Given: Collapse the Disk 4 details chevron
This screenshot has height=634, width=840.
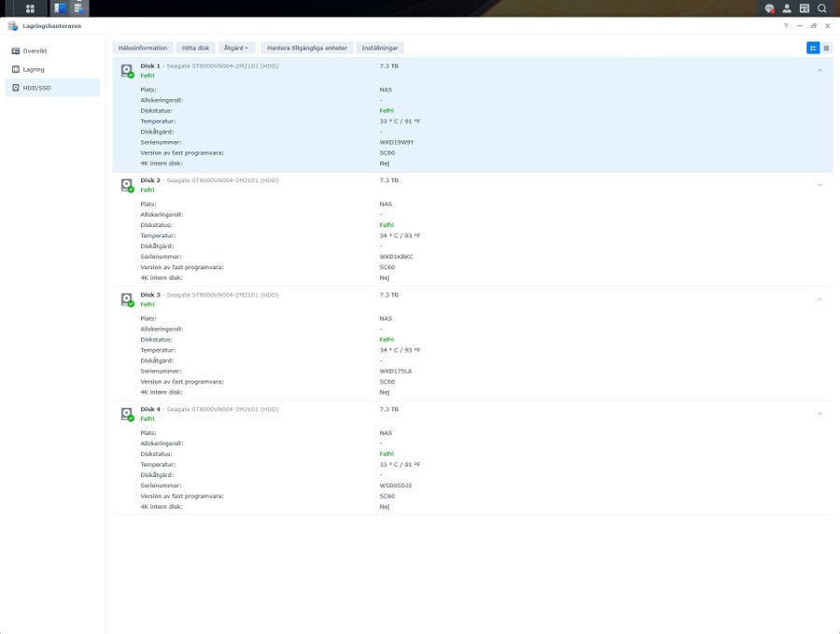Looking at the screenshot, I should coord(819,415).
